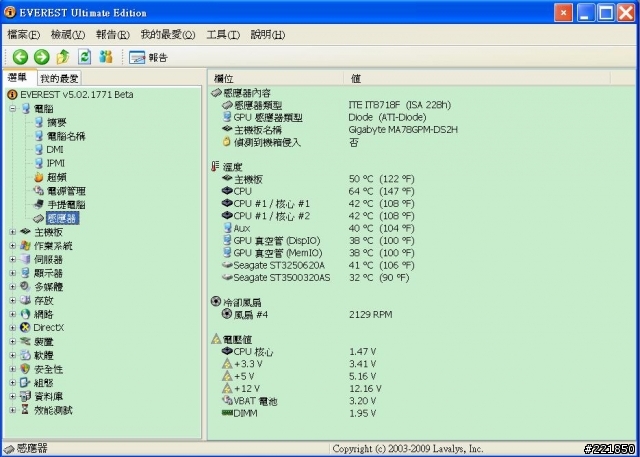This screenshot has width=640, height=457.
Task: Click the 欄位 column header
Action: point(276,78)
